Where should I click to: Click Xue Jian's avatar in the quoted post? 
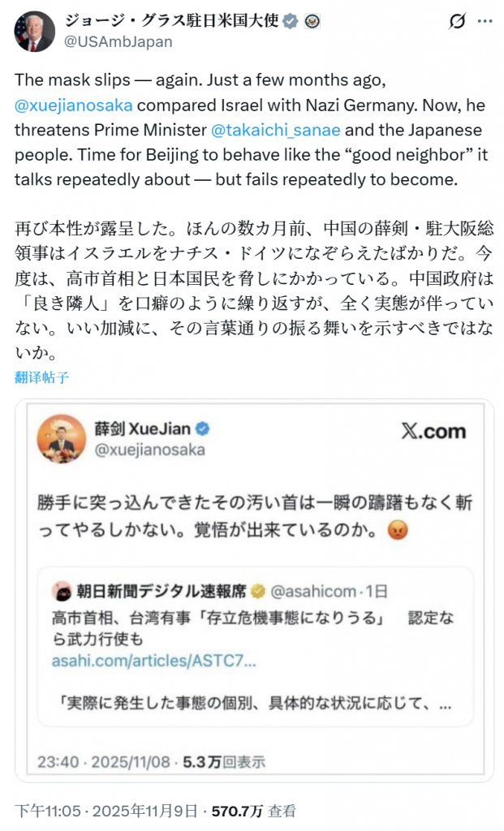62,439
